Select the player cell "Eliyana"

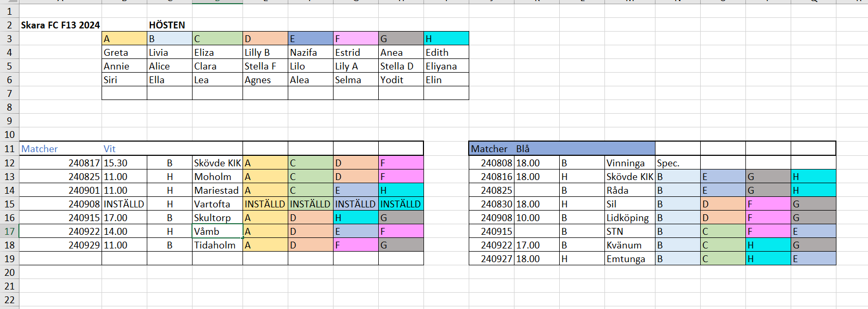tap(446, 66)
